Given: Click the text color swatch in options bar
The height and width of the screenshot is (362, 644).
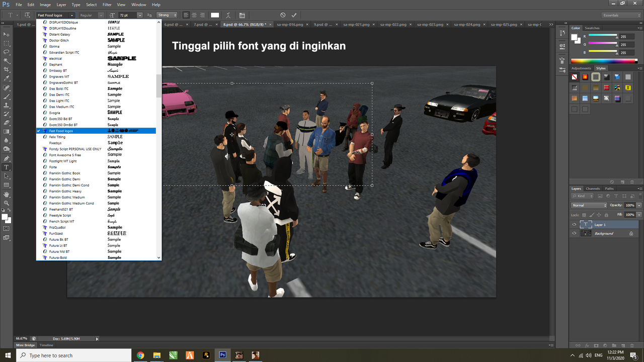Looking at the screenshot, I should pyautogui.click(x=215, y=15).
